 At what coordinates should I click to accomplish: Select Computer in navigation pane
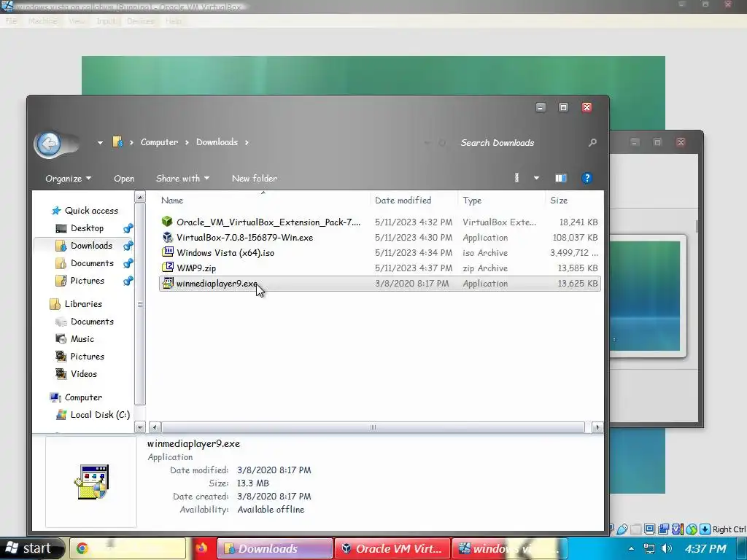pyautogui.click(x=83, y=397)
